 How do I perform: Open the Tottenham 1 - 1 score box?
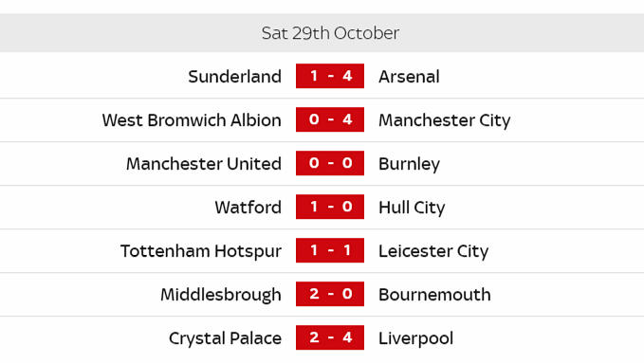[330, 250]
